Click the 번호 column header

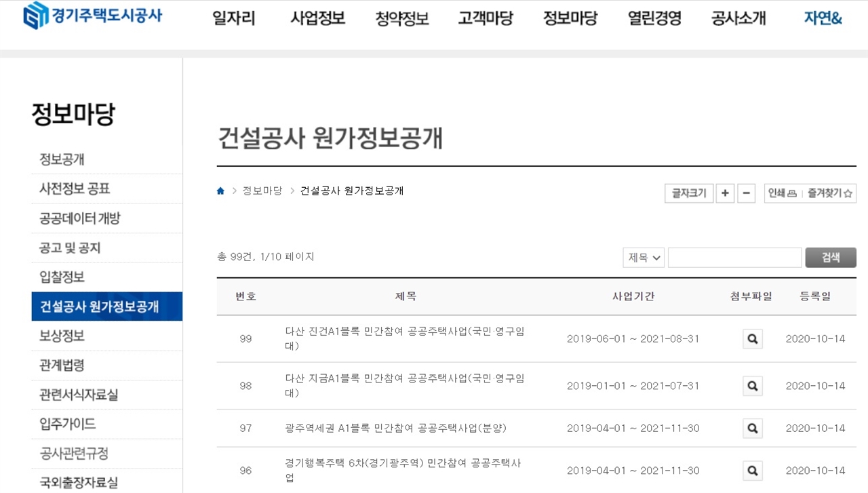coord(245,296)
